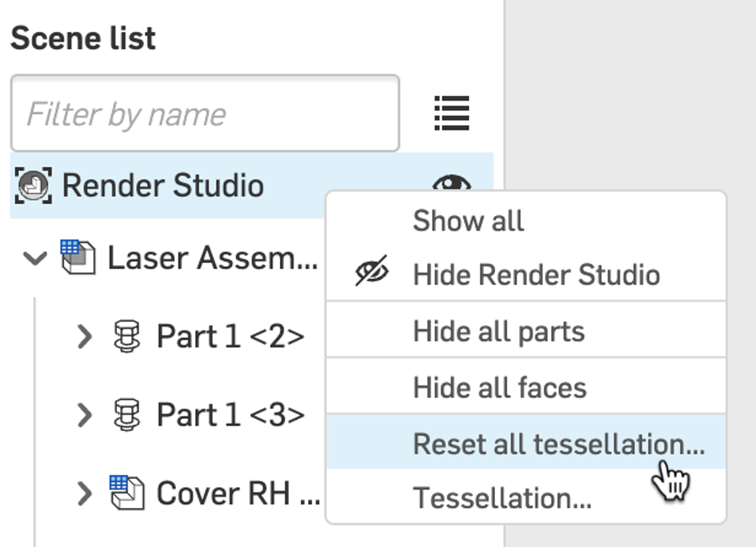Collapse the Laser Assembly tree node
Image resolution: width=756 pixels, height=547 pixels.
click(35, 258)
